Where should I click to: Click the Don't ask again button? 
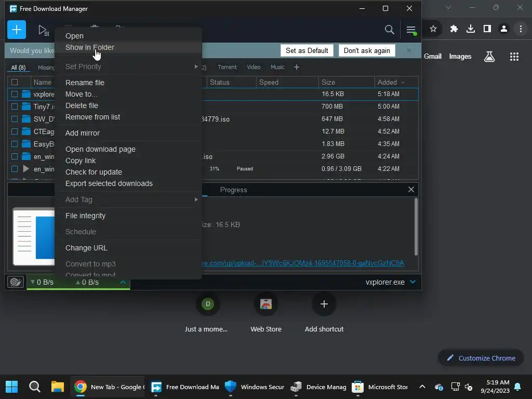[x=367, y=50]
